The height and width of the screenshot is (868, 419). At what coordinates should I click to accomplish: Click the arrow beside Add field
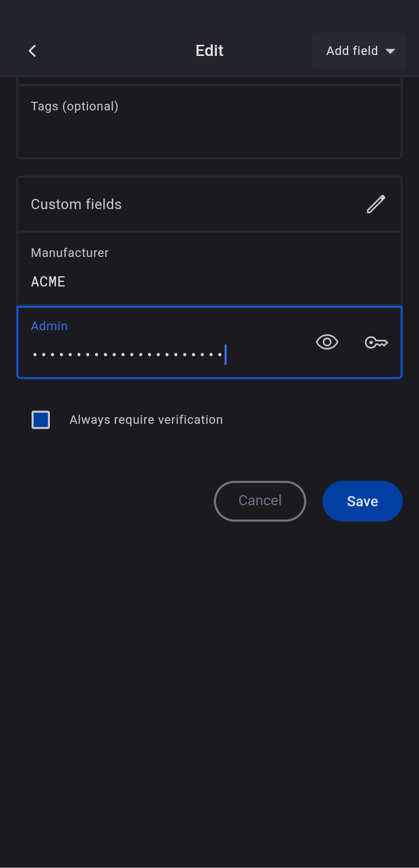click(390, 51)
